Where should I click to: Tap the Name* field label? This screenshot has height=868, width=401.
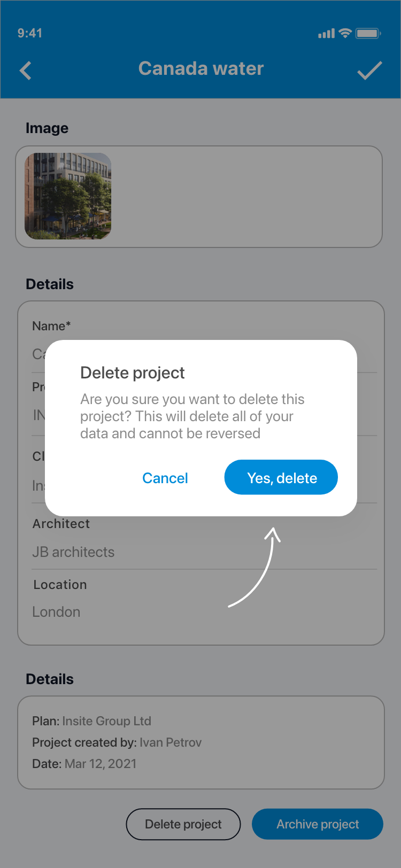pyautogui.click(x=51, y=326)
